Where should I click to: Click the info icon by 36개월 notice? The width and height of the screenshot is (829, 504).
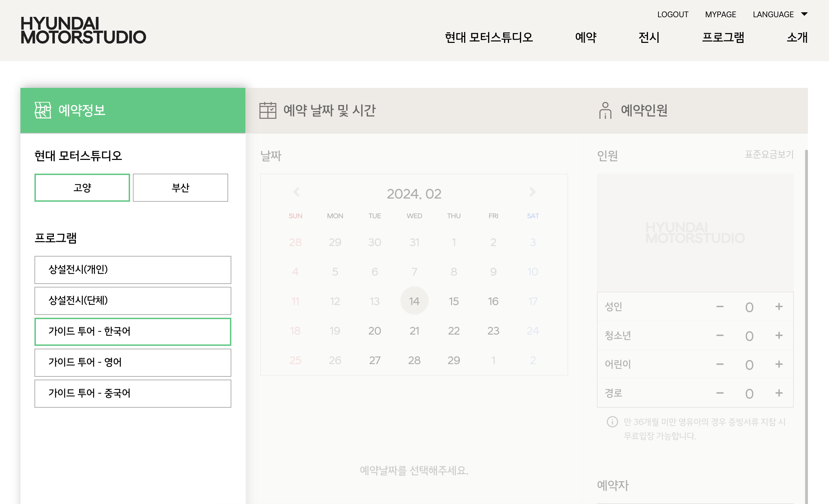coord(612,422)
